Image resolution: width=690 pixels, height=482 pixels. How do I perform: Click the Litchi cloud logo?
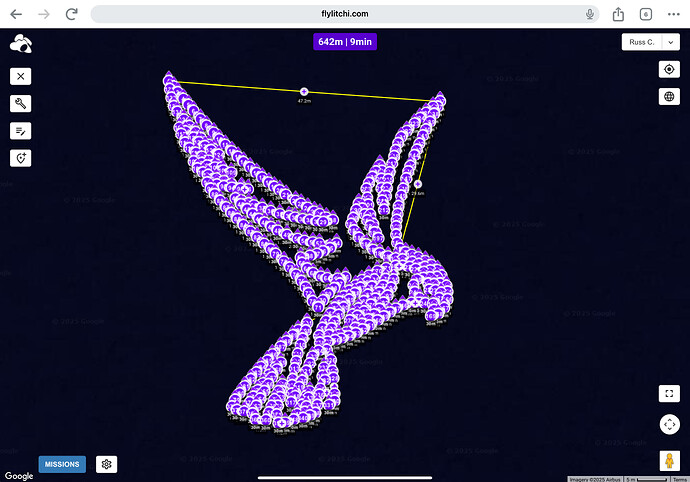(21, 44)
